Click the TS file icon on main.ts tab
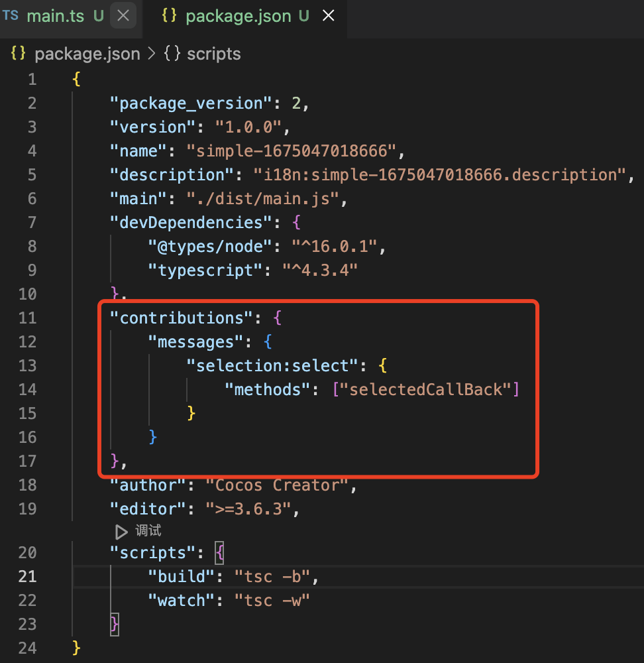Screen dimensions: 644x663 11,16
